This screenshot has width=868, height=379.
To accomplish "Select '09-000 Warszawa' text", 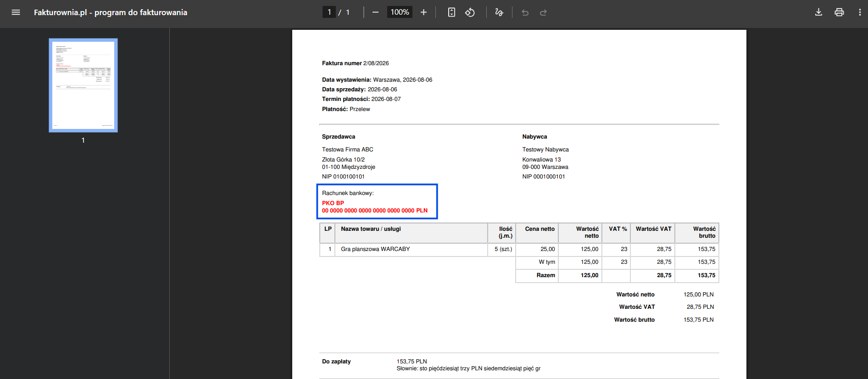I will [x=545, y=167].
